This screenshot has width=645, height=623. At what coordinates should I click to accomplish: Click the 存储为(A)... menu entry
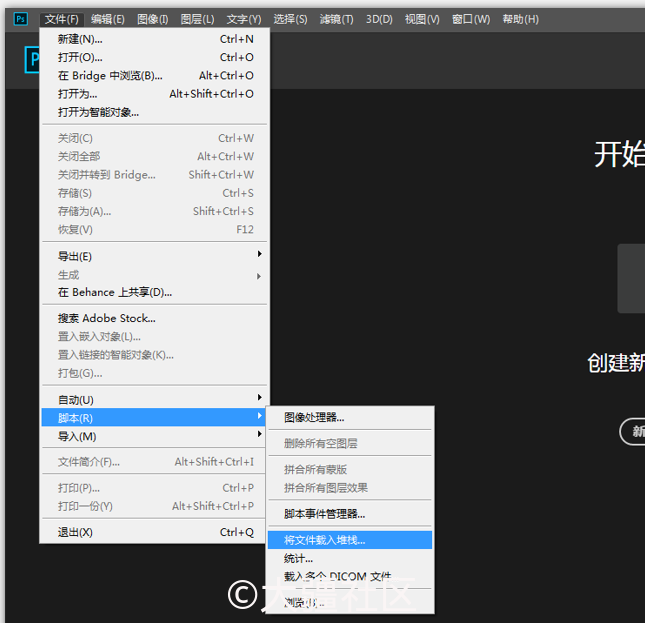click(155, 211)
